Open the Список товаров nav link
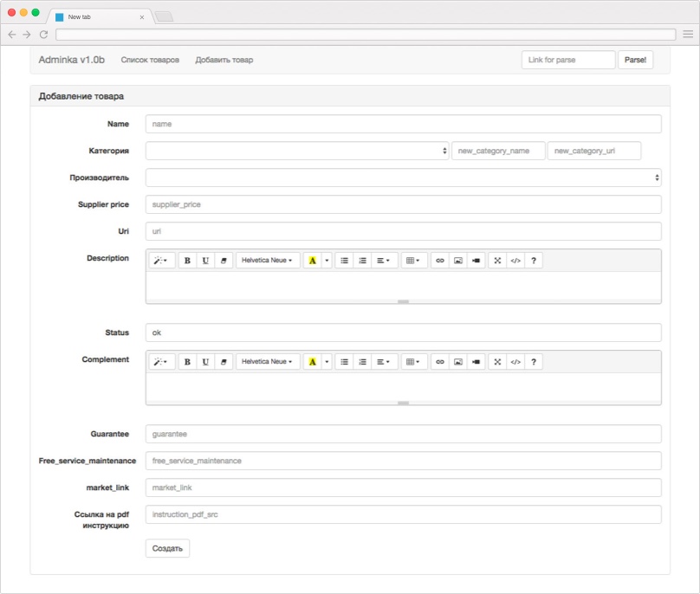 click(x=150, y=60)
